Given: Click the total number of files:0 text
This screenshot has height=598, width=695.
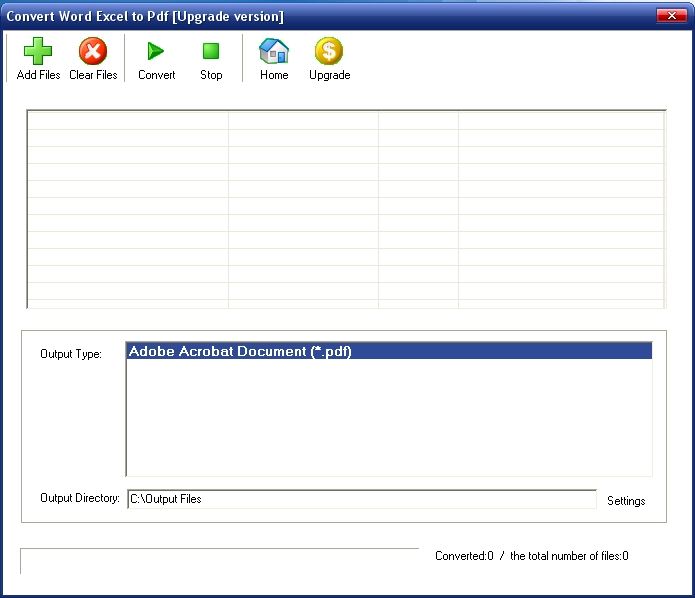Looking at the screenshot, I should coord(569,556).
